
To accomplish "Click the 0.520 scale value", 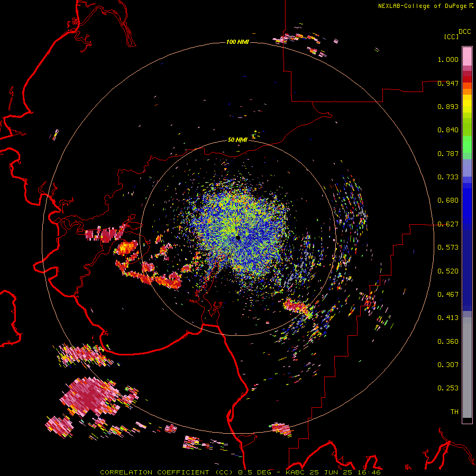I will coord(448,271).
